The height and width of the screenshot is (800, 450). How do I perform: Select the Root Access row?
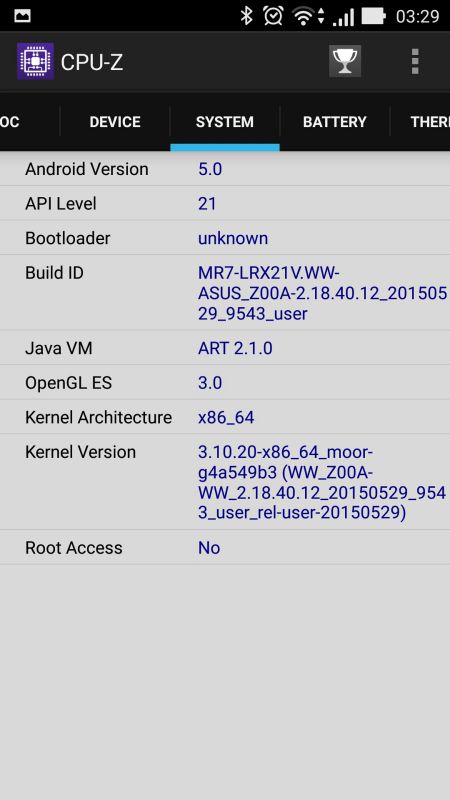tap(225, 547)
